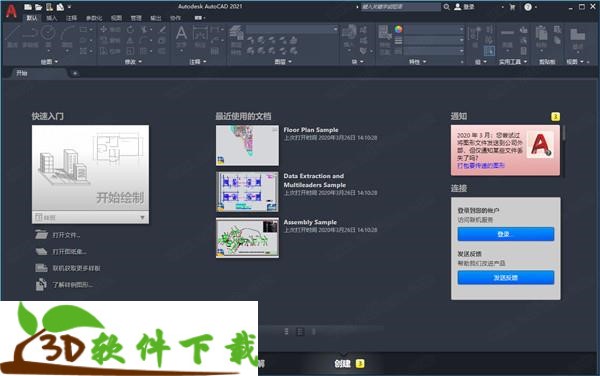Open the Assembly Sample thumbnail

247,238
